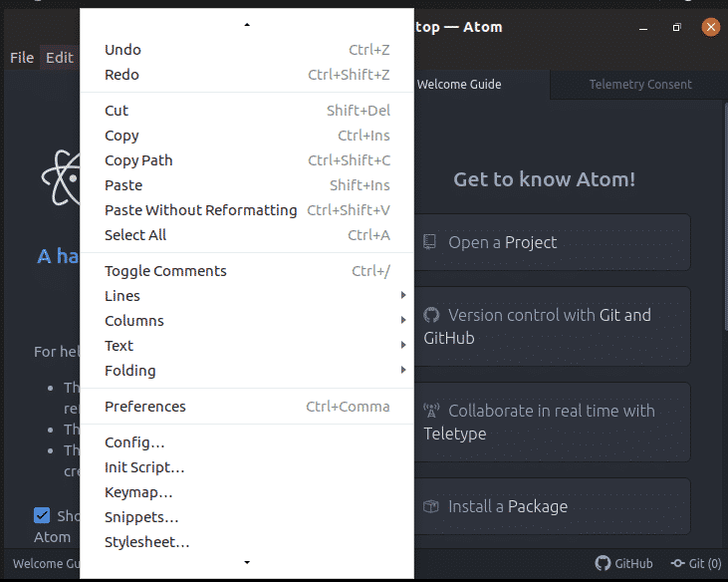Click the Teletype broadcast tower icon

[431, 411]
